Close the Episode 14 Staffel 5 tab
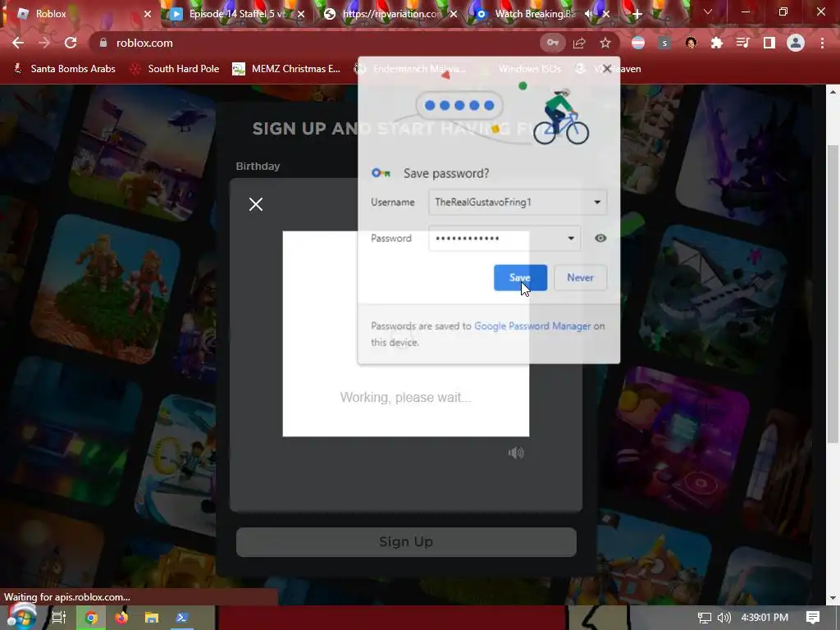 pyautogui.click(x=300, y=14)
